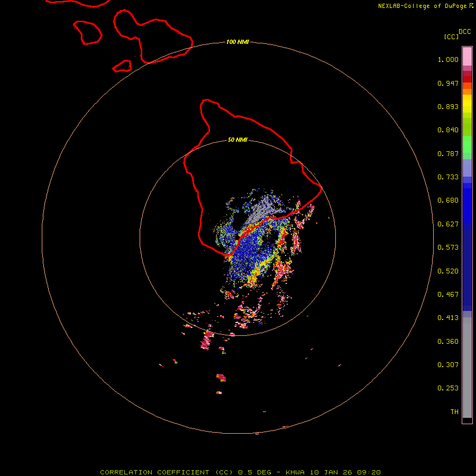Click the [CC] unit label
Viewport: 476px width, 476px height.
(x=452, y=36)
